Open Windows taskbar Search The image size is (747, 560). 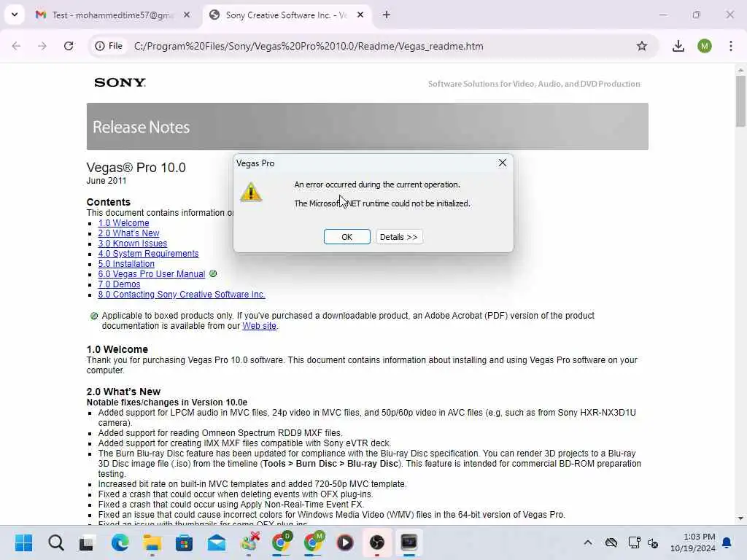pos(55,542)
